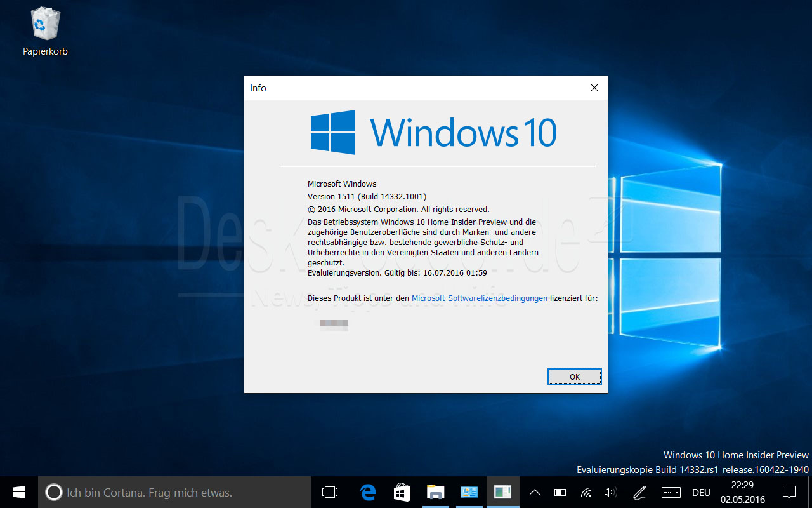Open the clock showing 22:29
Viewport: 812px width, 508px height.
pyautogui.click(x=742, y=492)
